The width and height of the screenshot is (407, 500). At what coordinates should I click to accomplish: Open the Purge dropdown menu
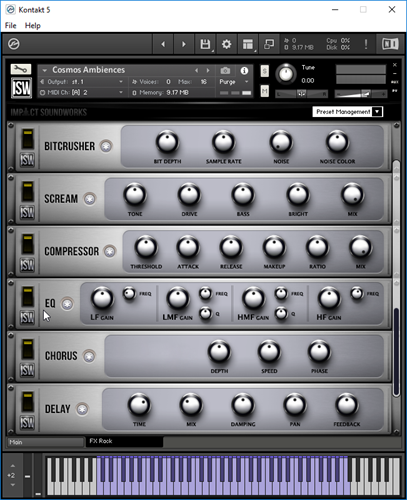coord(234,82)
